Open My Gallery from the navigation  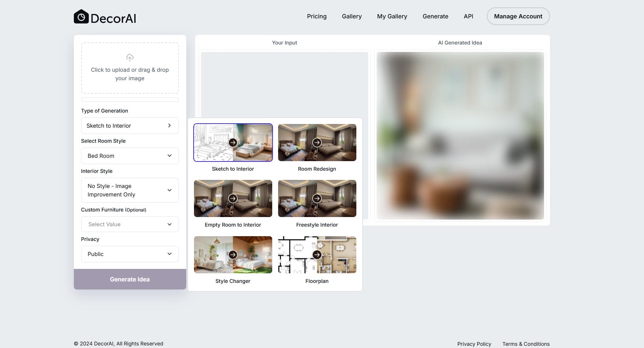[392, 17]
